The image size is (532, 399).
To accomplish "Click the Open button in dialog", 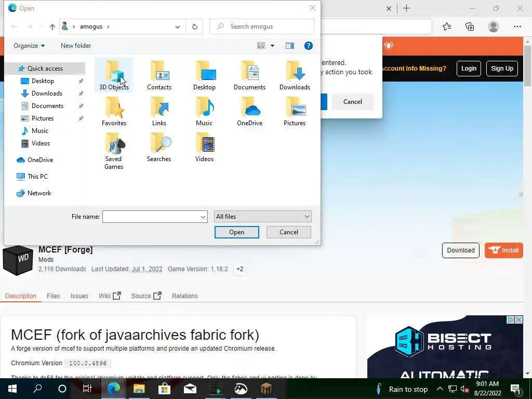I will coord(237,232).
